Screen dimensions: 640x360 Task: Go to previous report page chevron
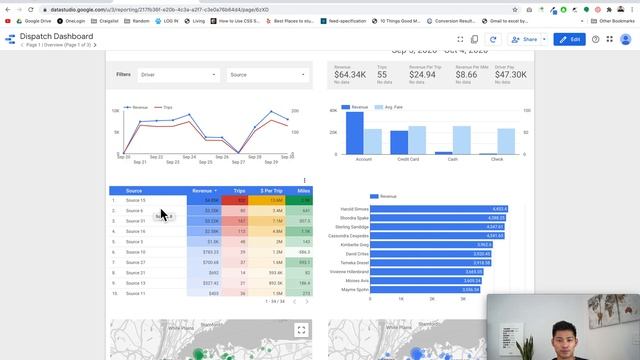(22, 45)
